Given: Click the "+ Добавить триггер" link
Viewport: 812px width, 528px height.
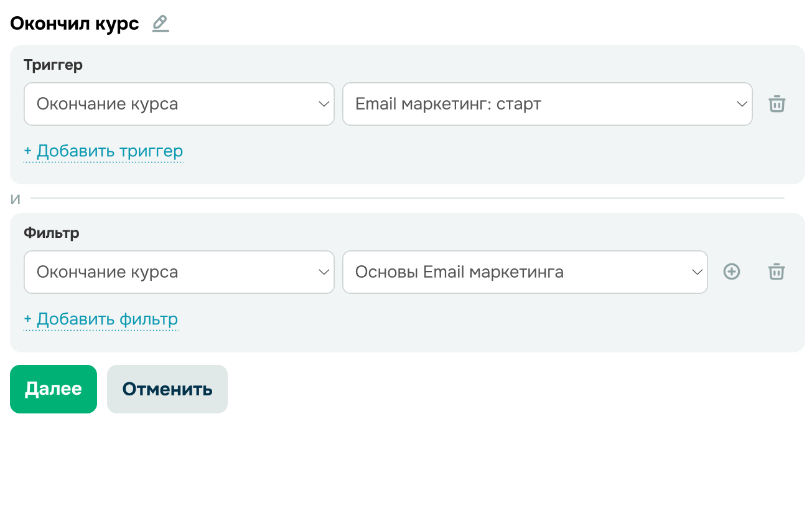Looking at the screenshot, I should pos(103,151).
